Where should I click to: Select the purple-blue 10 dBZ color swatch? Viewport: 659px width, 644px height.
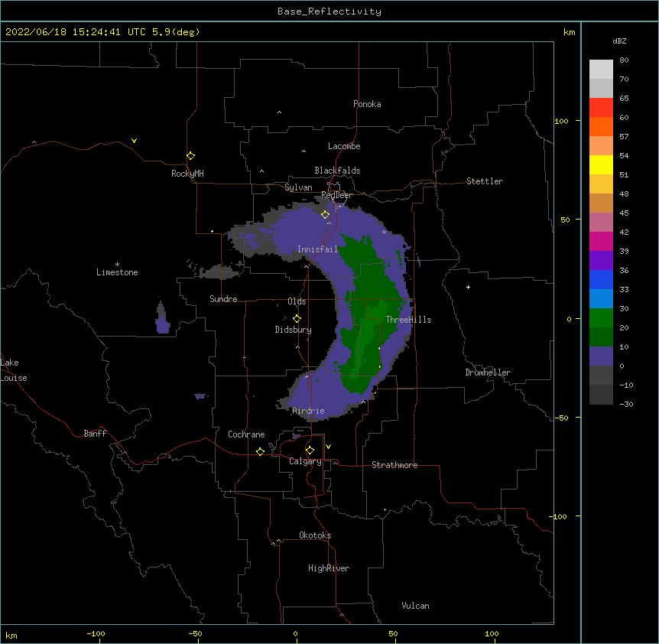601,356
